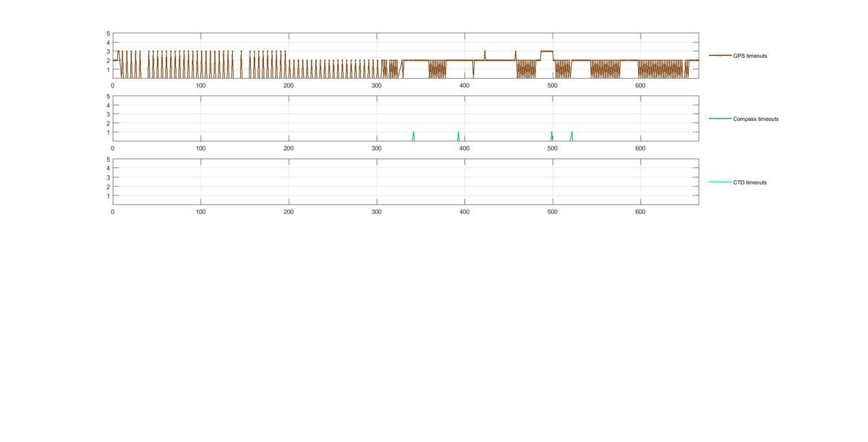868x442 pixels.
Task: Click the GPS spike near x=423
Action: click(x=485, y=55)
